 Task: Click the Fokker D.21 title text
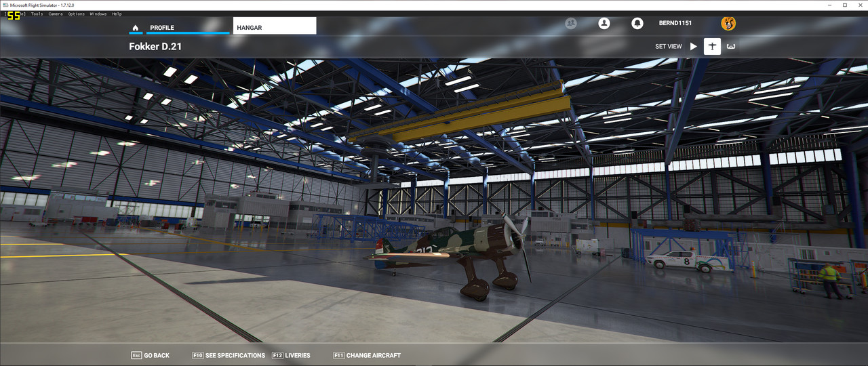click(x=155, y=47)
